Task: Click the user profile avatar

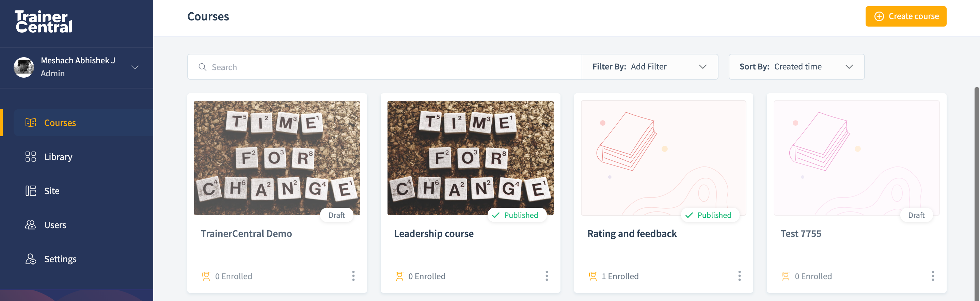Action: pyautogui.click(x=23, y=67)
